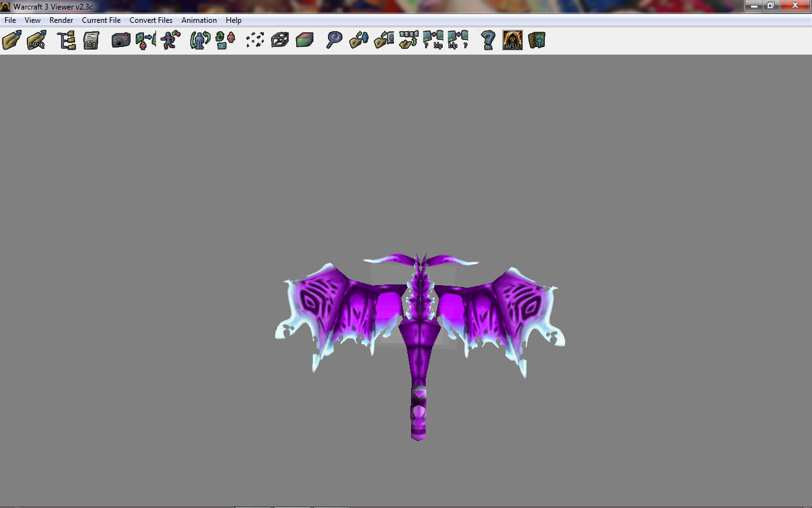Minimize the Warcraft 3 Viewer window
The image size is (812, 508).
754,6
